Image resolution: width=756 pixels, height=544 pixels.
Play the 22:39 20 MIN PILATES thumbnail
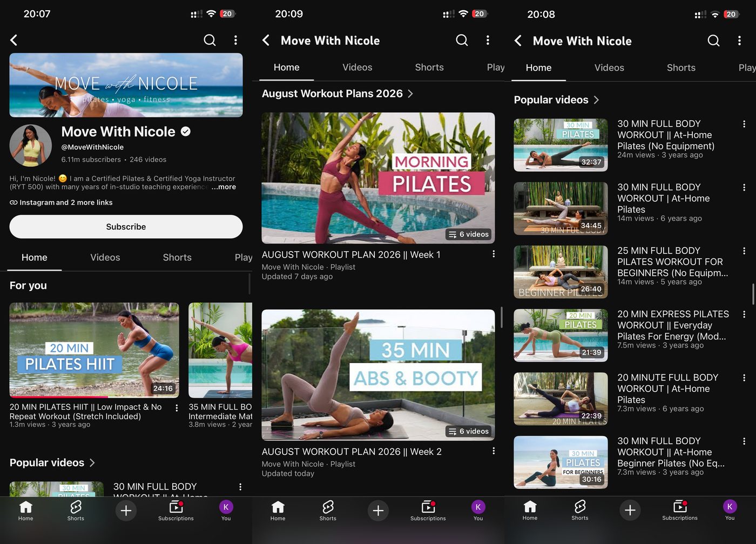(561, 399)
